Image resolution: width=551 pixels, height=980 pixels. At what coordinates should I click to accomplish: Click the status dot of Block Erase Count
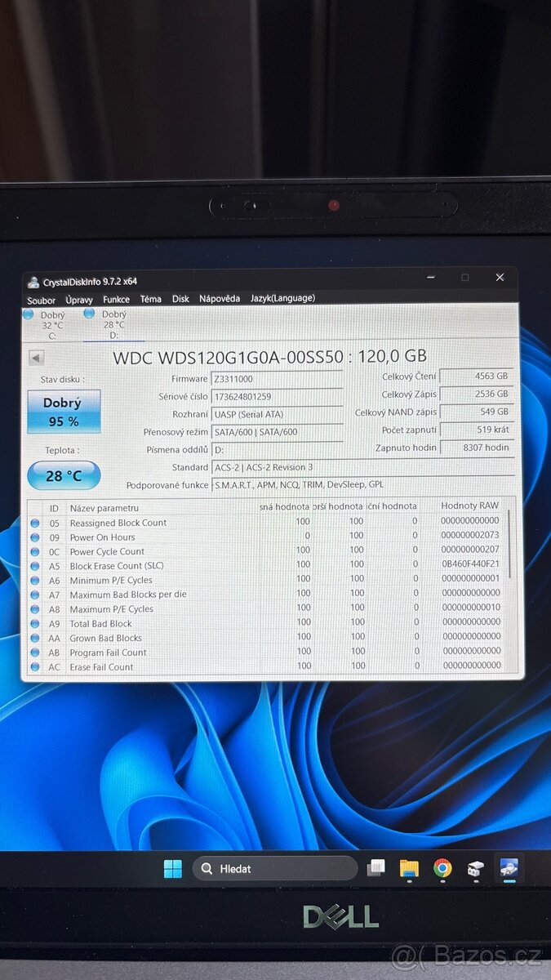tap(35, 566)
